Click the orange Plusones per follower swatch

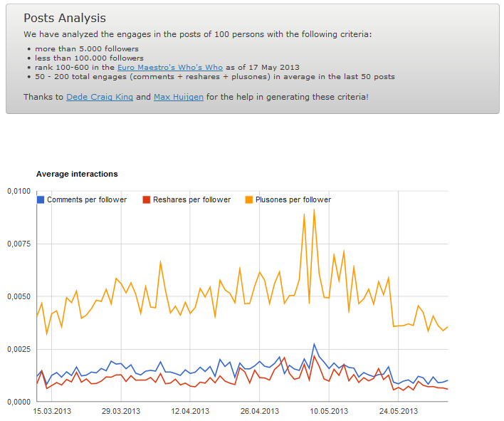(248, 199)
